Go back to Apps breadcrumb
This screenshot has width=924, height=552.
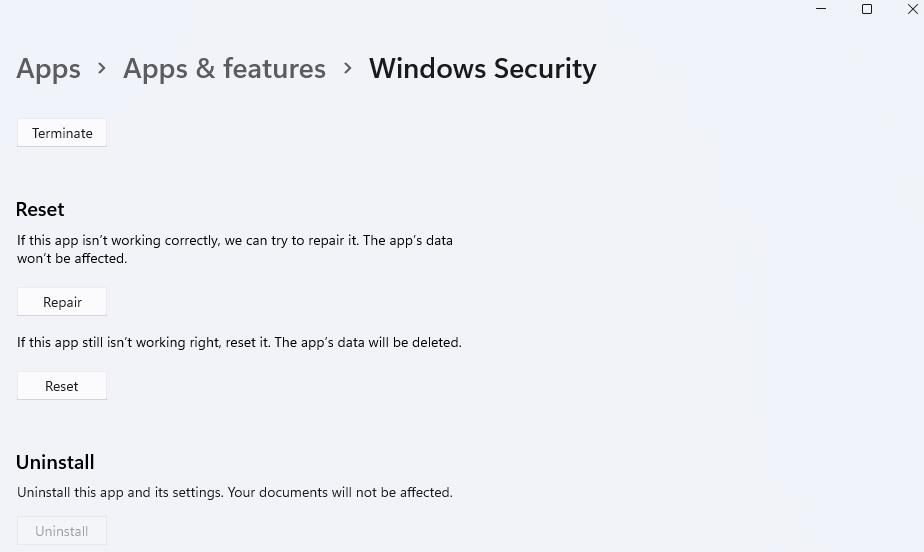pos(48,69)
